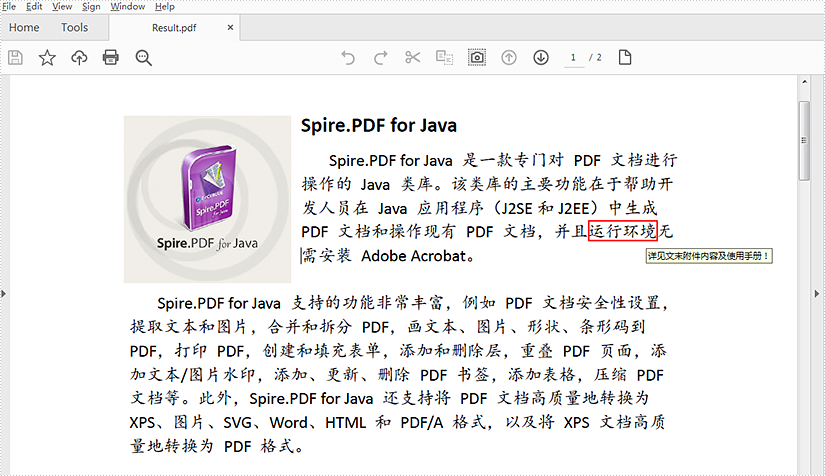Switch to the Home tab
The width and height of the screenshot is (825, 476).
[x=24, y=27]
